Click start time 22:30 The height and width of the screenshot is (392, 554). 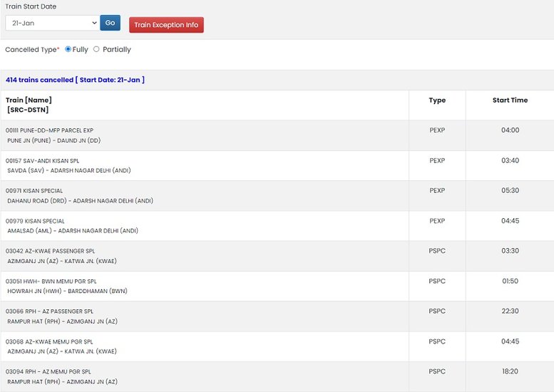click(x=511, y=311)
